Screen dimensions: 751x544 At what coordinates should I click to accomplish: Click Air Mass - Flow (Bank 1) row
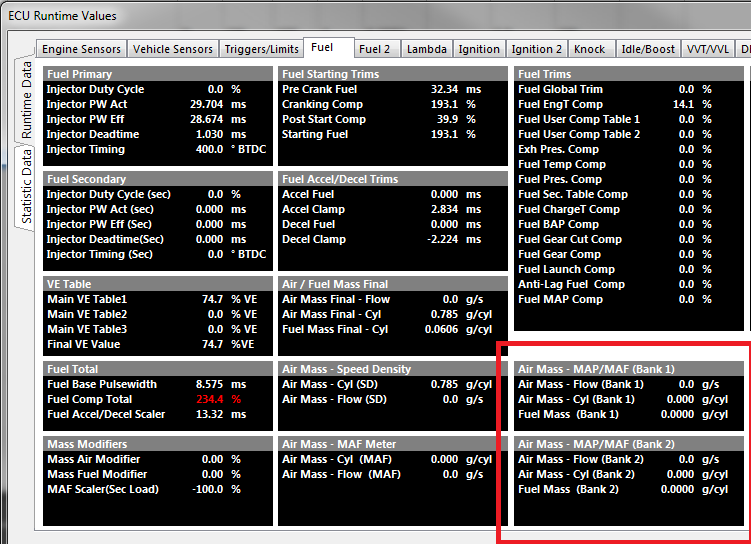[x=629, y=384]
